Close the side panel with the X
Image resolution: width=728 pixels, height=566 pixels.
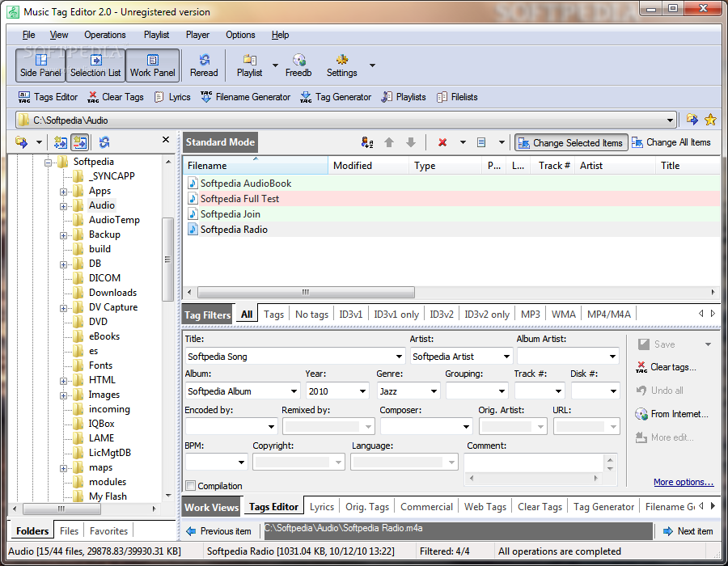(166, 140)
